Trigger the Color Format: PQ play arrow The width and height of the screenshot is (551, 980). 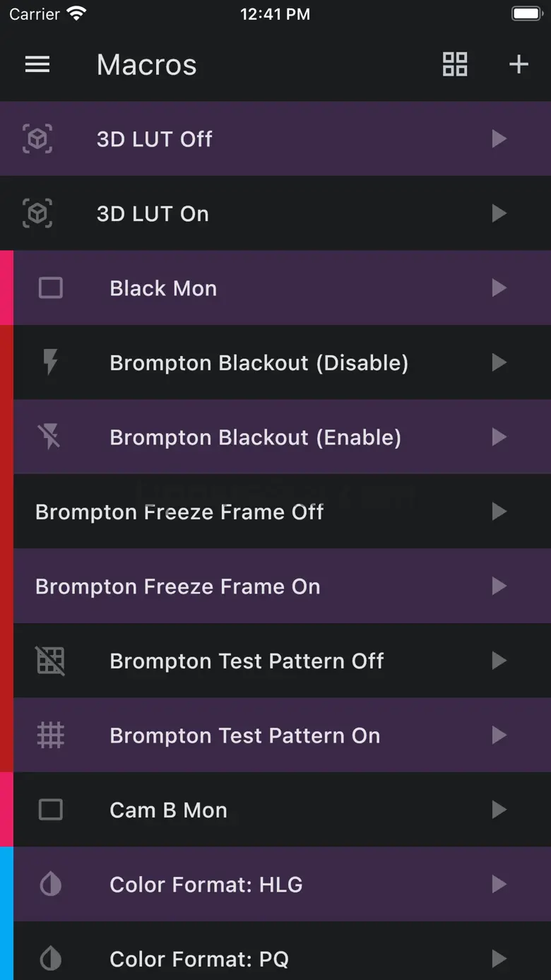point(499,959)
